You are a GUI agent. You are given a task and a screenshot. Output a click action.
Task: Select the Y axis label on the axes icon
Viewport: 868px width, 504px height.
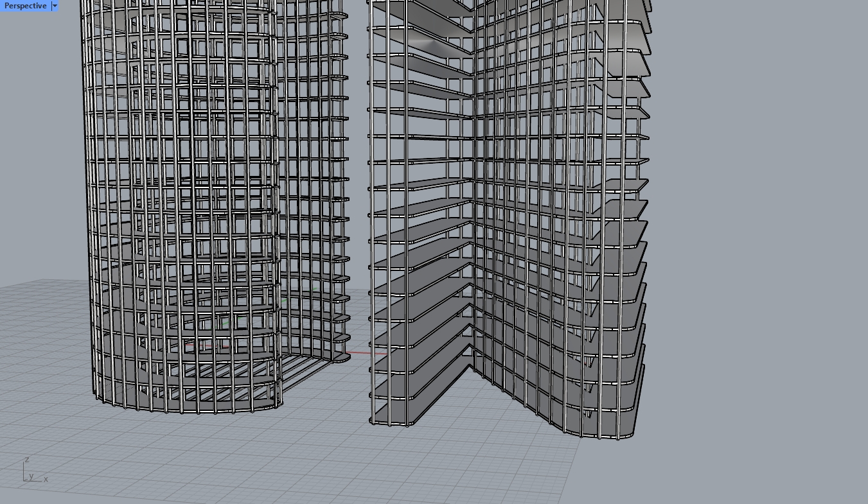pyautogui.click(x=30, y=476)
